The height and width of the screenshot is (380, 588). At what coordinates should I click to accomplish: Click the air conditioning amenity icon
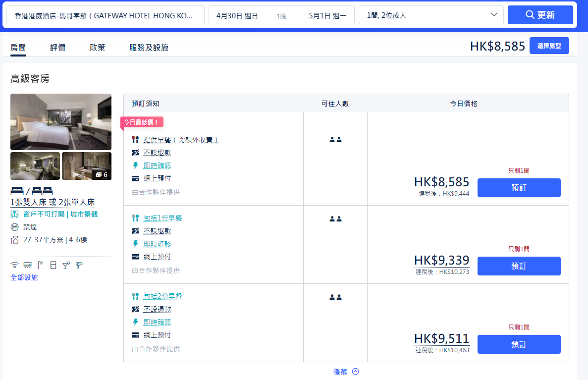[x=27, y=265]
